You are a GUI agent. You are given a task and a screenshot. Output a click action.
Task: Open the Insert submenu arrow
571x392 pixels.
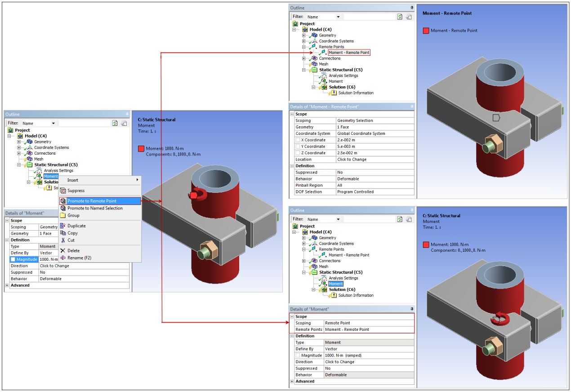coord(138,180)
